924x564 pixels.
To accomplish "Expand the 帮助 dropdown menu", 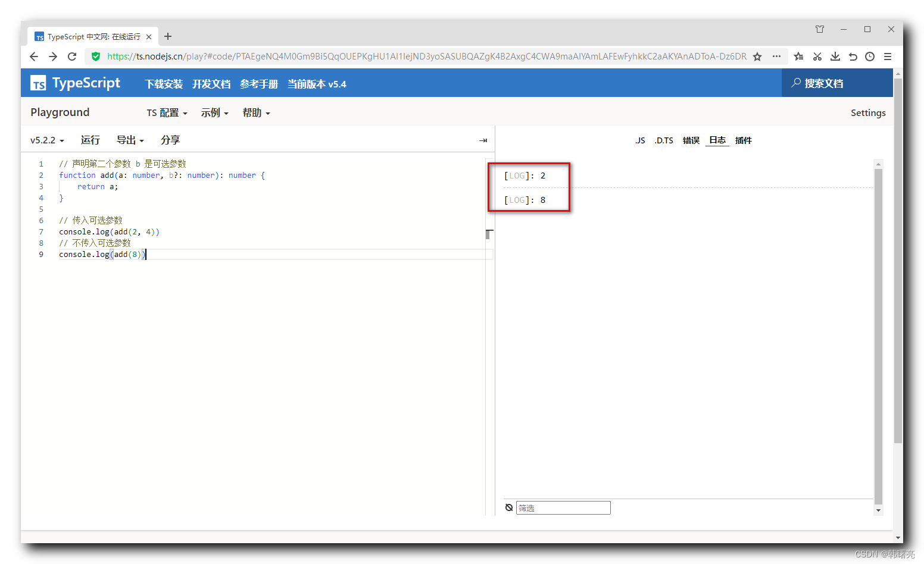I will tap(256, 113).
